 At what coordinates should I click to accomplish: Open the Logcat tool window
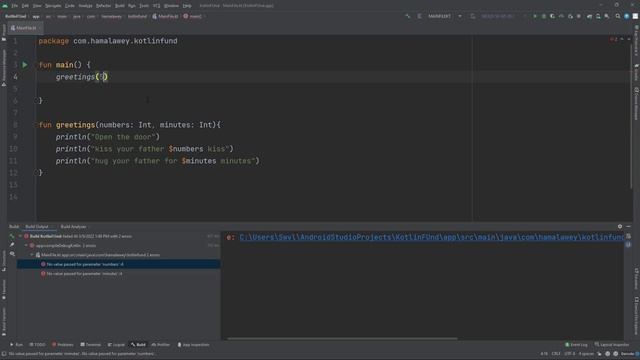pyautogui.click(x=116, y=345)
